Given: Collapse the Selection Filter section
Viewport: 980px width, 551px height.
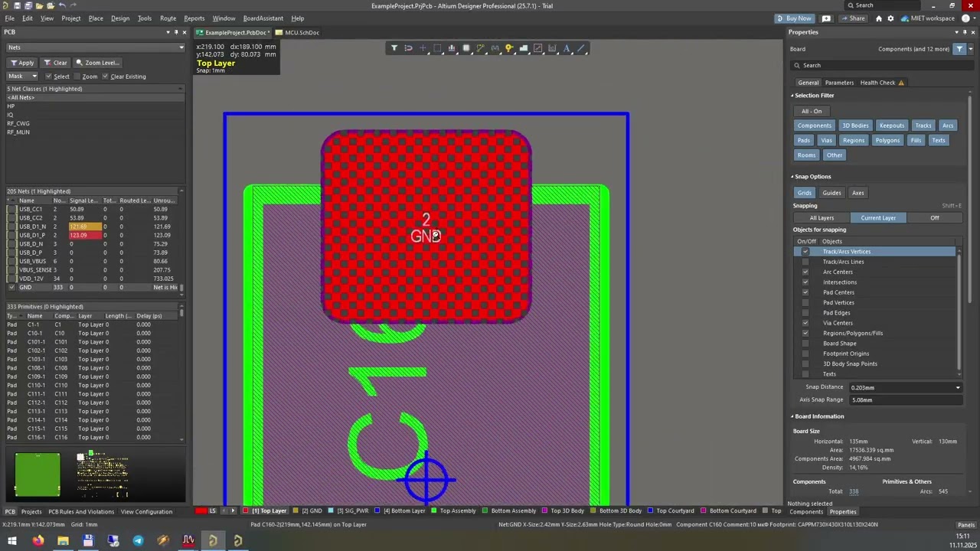Looking at the screenshot, I should click(792, 96).
